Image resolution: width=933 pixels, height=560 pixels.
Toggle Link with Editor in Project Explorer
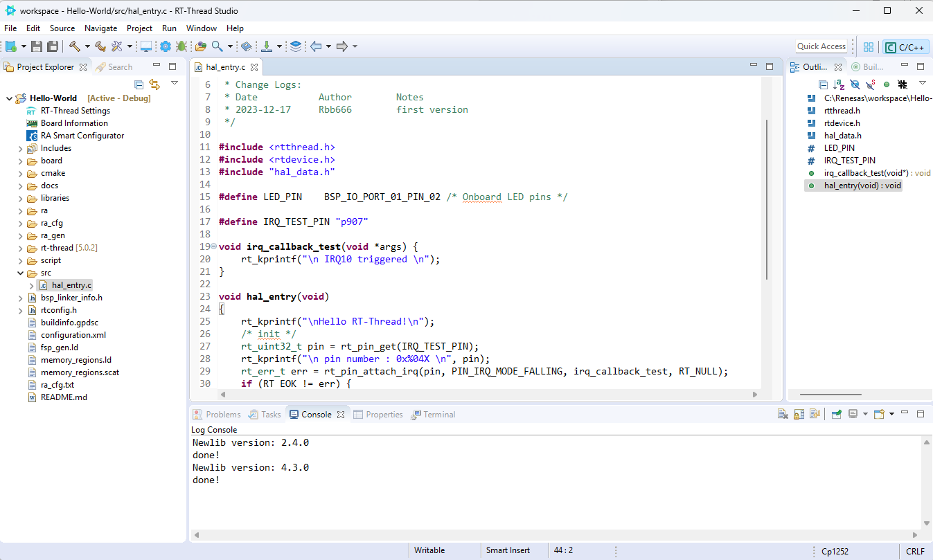154,84
